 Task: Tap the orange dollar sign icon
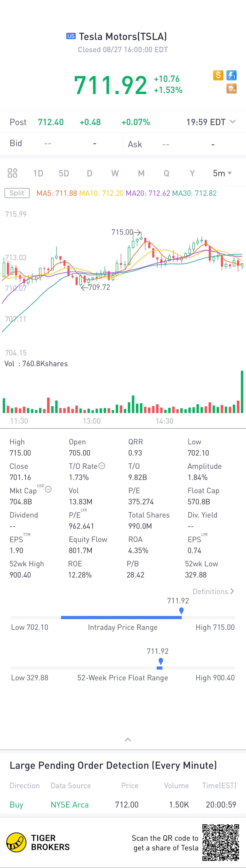pos(218,75)
